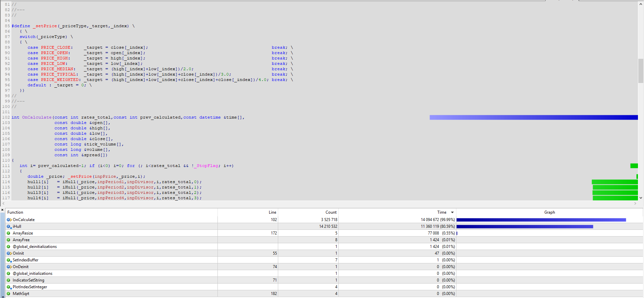Click the Graph column header
The image size is (644, 298).
coord(549,212)
